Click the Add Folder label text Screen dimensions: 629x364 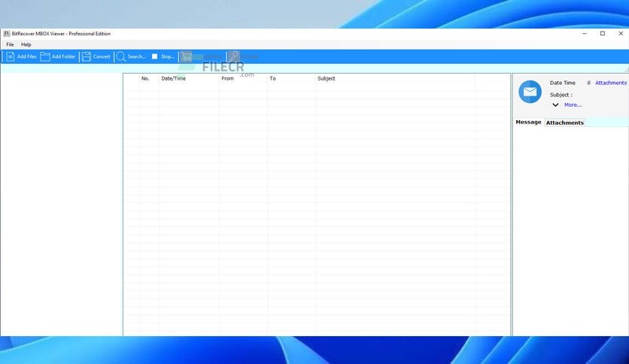coord(63,56)
